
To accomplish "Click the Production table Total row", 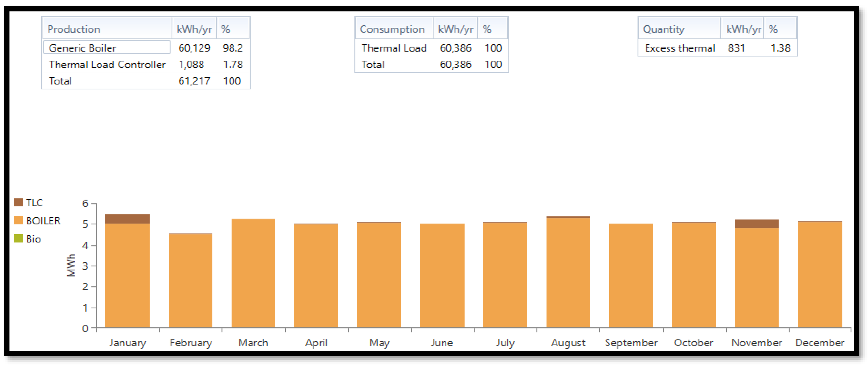I will (61, 81).
